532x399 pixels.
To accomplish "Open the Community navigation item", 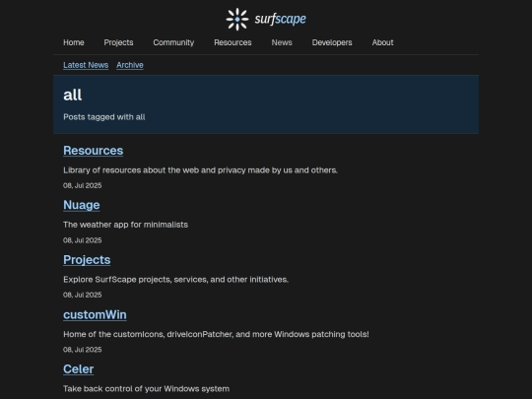I will tap(173, 42).
